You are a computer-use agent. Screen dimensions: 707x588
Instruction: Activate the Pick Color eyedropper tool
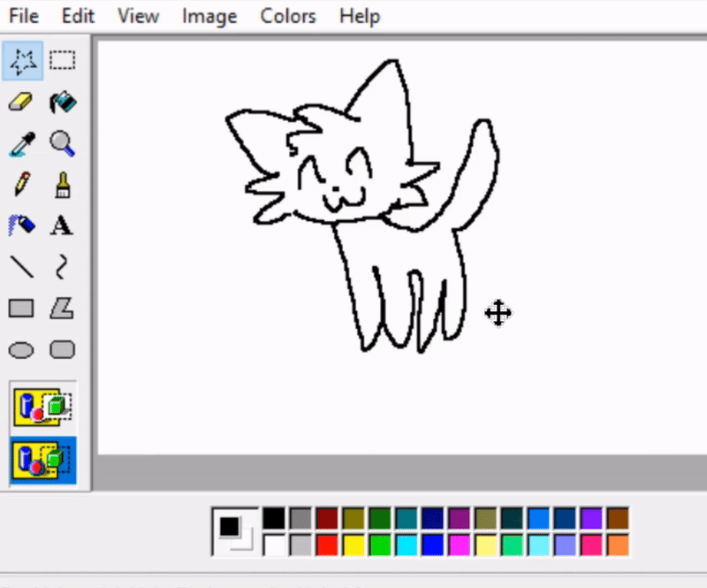(x=21, y=143)
